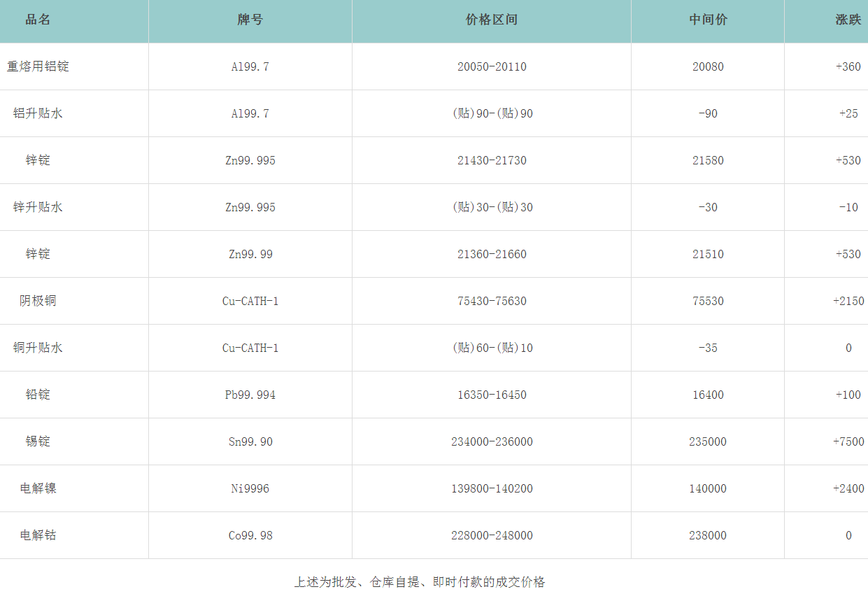This screenshot has width=868, height=594.
Task: Click the middle price 235000 cell
Action: 708,441
